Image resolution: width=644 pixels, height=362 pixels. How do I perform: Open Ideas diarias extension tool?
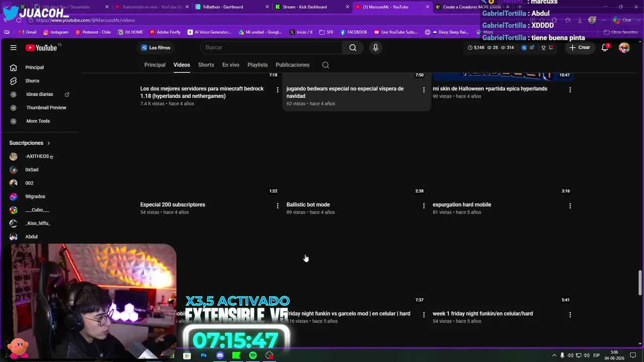(x=40, y=95)
